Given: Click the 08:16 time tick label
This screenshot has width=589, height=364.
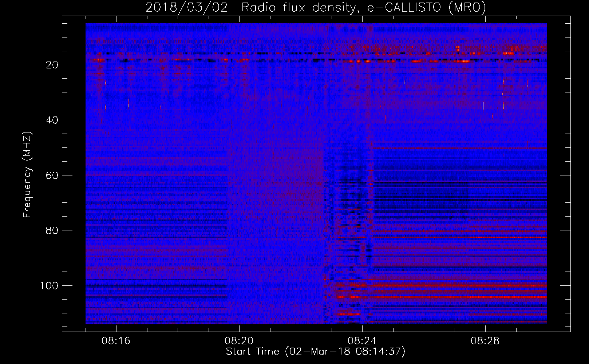Looking at the screenshot, I should (116, 341).
